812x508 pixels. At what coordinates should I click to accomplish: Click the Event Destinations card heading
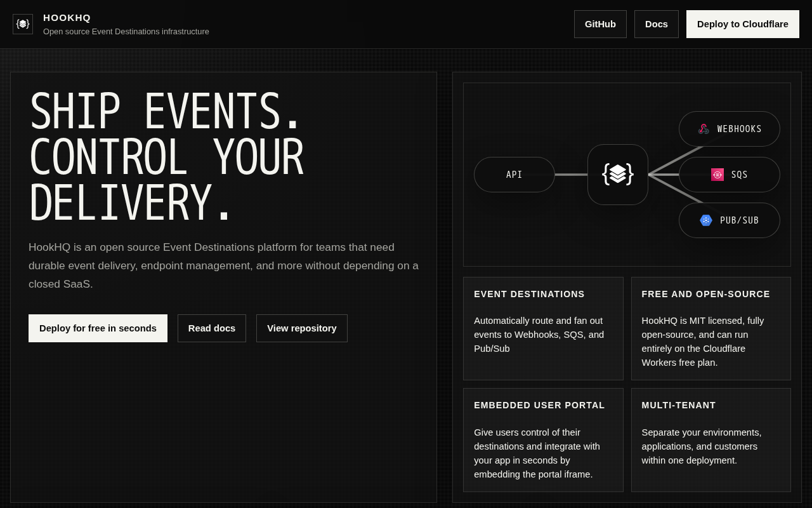(x=529, y=294)
